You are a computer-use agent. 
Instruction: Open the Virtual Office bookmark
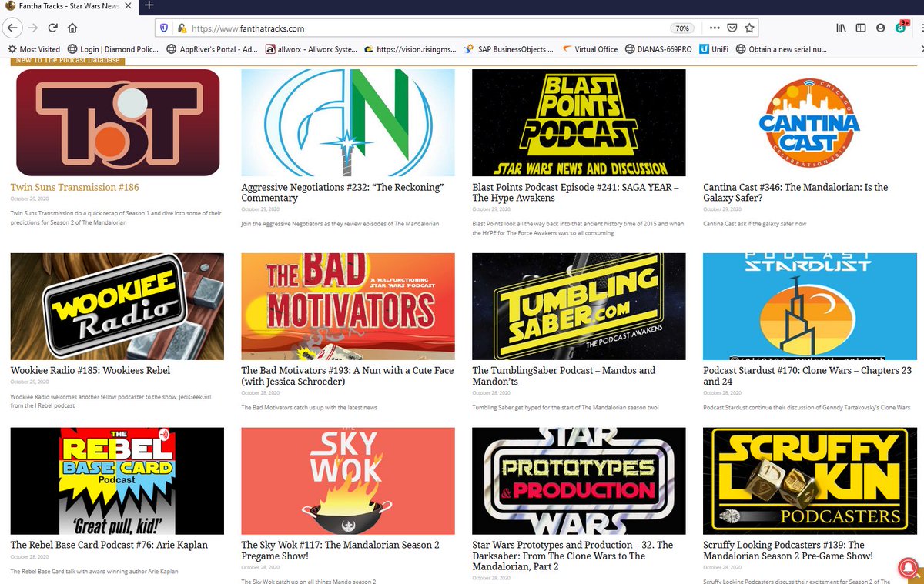click(589, 49)
